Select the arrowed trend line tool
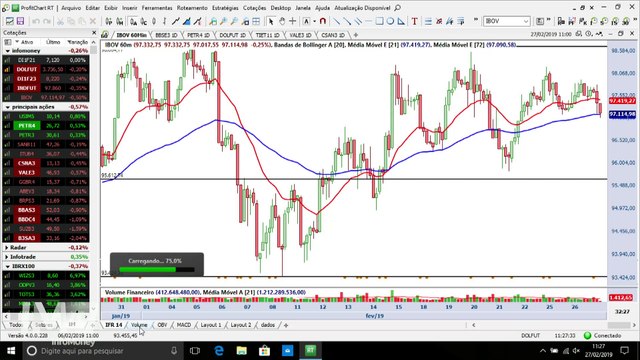The image size is (640, 360). click(347, 21)
